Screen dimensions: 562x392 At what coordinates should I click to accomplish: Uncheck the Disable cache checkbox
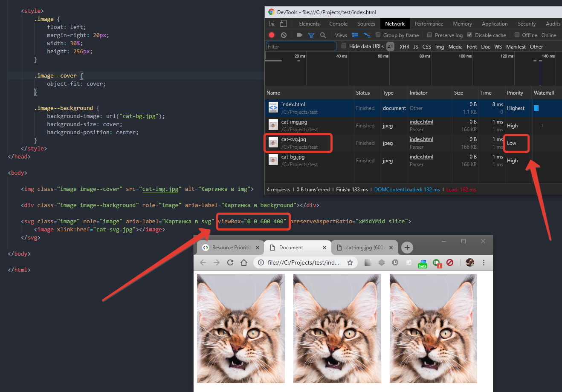point(470,35)
